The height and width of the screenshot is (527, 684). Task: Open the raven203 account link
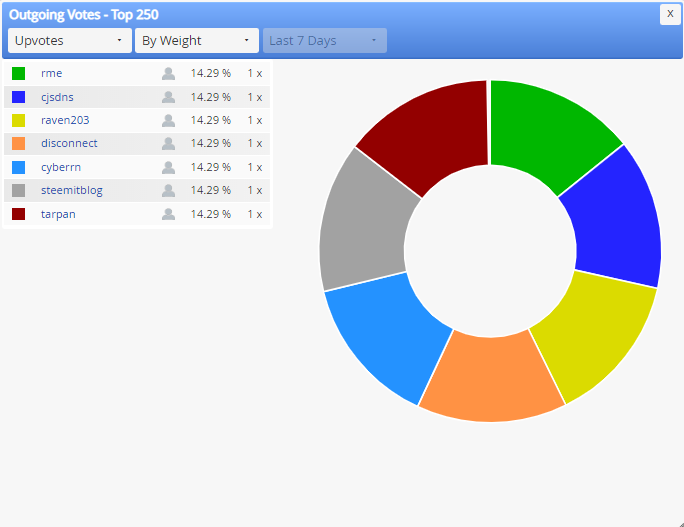coord(65,120)
